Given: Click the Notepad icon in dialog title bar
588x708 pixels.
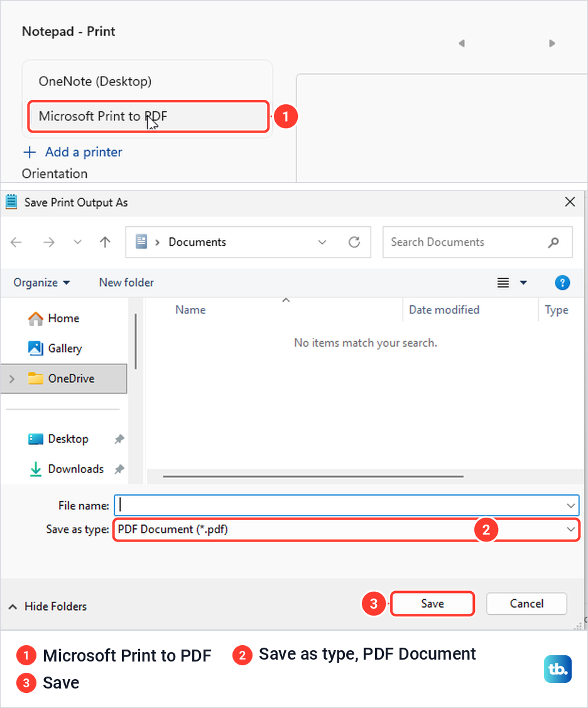Looking at the screenshot, I should tap(11, 202).
